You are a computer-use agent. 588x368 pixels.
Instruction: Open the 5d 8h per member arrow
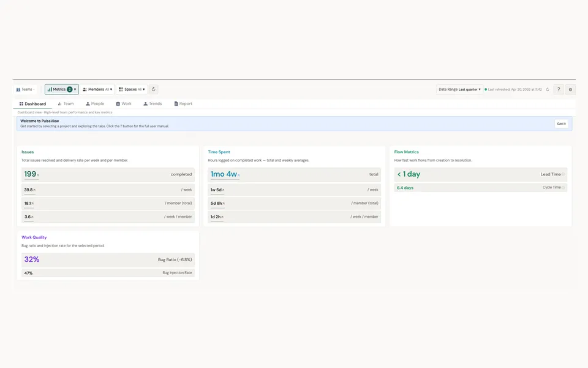[224, 204]
